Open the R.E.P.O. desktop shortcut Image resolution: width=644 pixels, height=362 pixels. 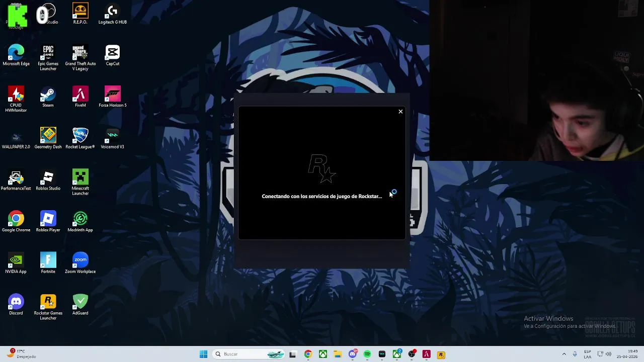point(80,14)
